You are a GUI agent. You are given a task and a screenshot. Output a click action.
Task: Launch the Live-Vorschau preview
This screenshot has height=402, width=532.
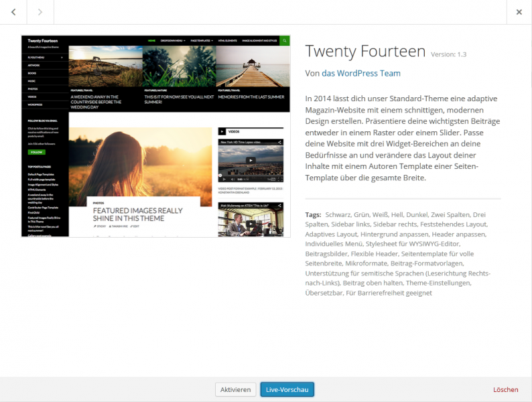[x=287, y=389]
